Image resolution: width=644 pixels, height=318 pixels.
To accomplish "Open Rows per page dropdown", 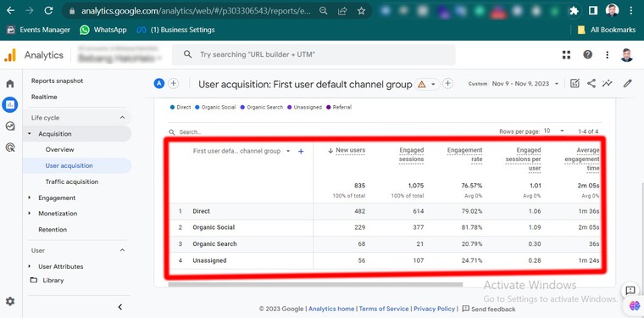I will tap(553, 131).
